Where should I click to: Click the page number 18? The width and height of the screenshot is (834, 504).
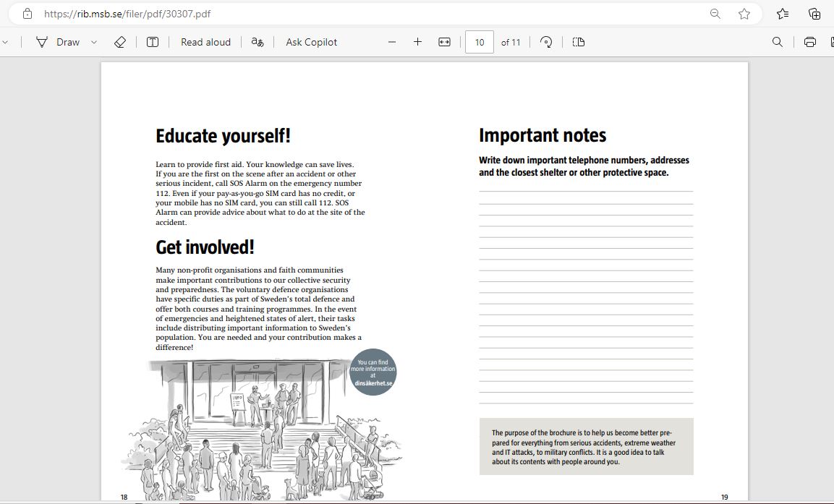124,497
